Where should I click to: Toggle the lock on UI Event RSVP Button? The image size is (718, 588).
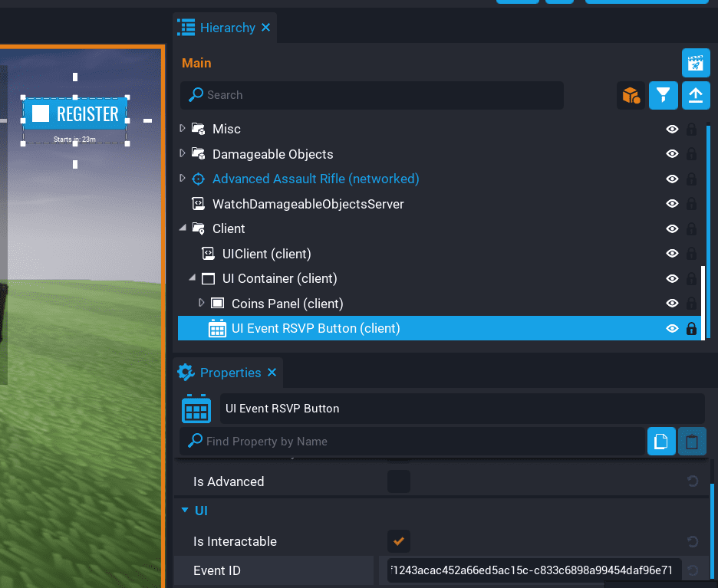[x=690, y=328]
